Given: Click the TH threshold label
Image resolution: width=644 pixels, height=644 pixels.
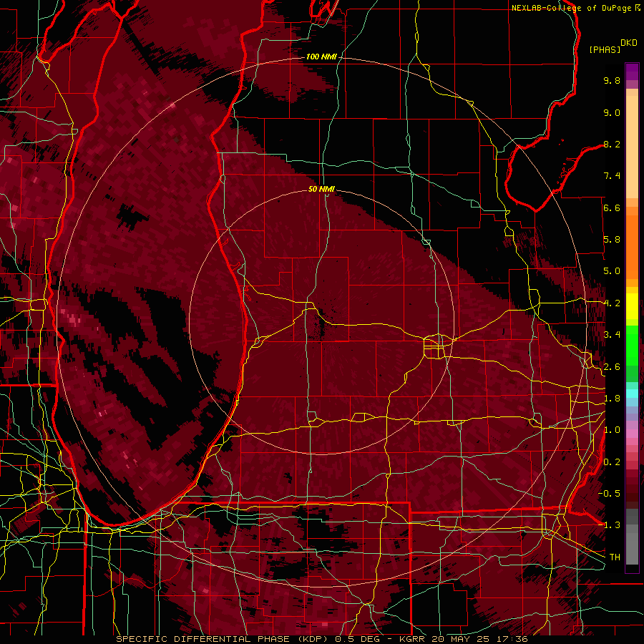Looking at the screenshot, I should tap(615, 557).
